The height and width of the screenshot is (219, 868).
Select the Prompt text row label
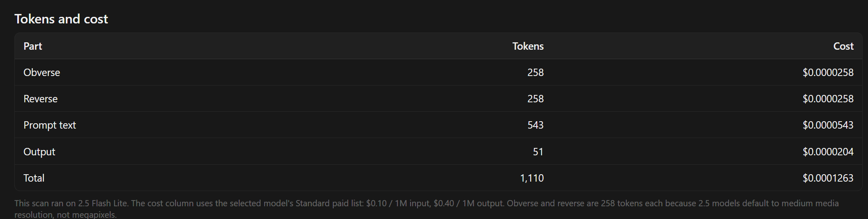point(50,125)
